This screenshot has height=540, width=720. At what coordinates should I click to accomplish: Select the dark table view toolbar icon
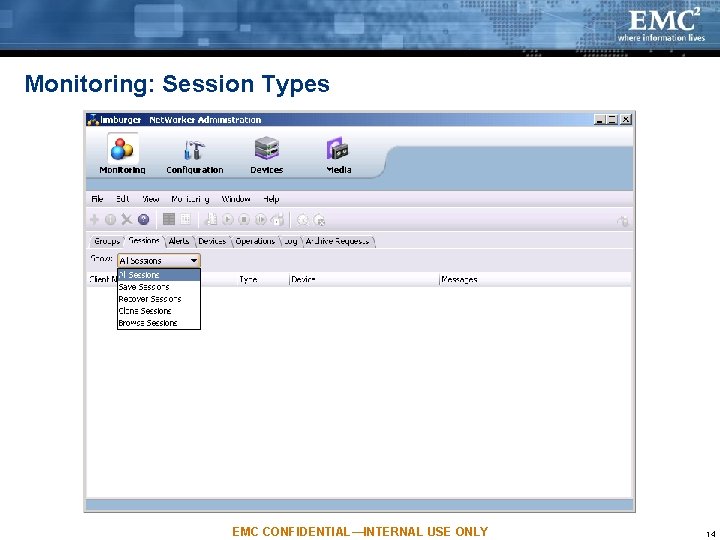point(169,219)
